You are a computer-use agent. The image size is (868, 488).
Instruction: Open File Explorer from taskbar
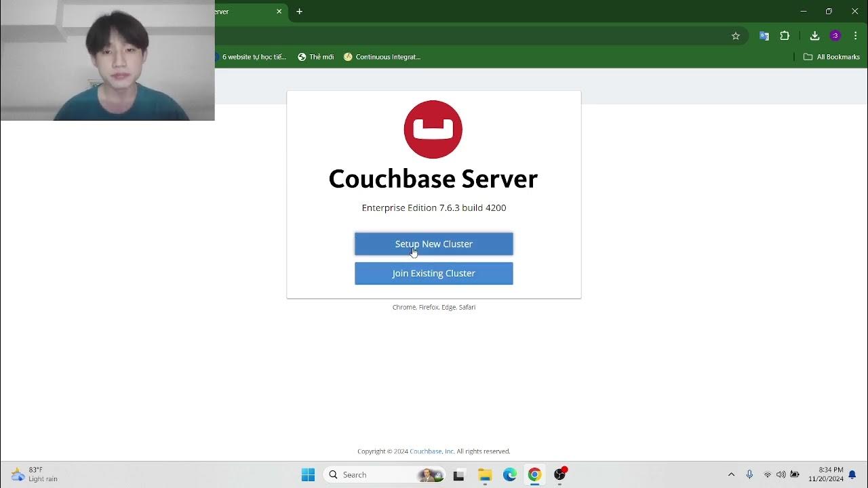[484, 475]
